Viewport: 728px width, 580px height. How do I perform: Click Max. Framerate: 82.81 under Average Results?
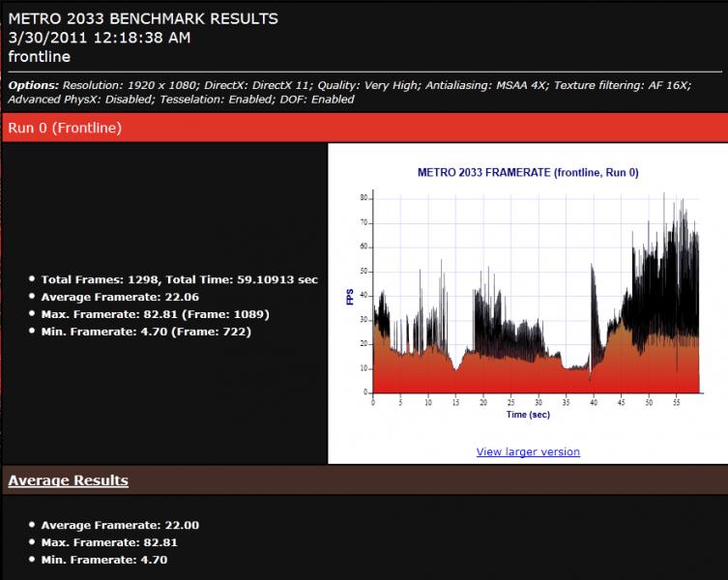tap(109, 542)
